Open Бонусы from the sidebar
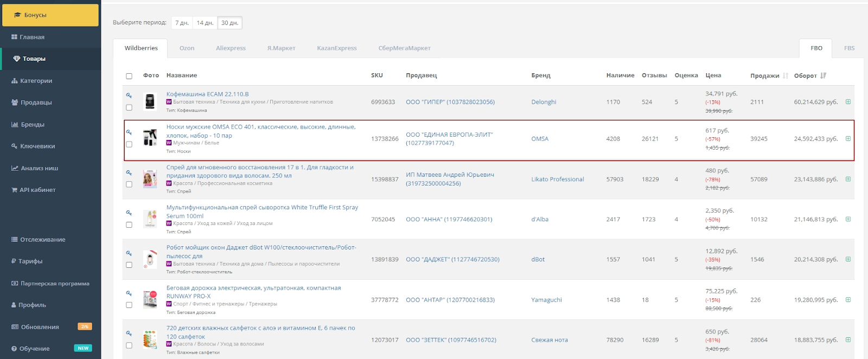 click(50, 15)
